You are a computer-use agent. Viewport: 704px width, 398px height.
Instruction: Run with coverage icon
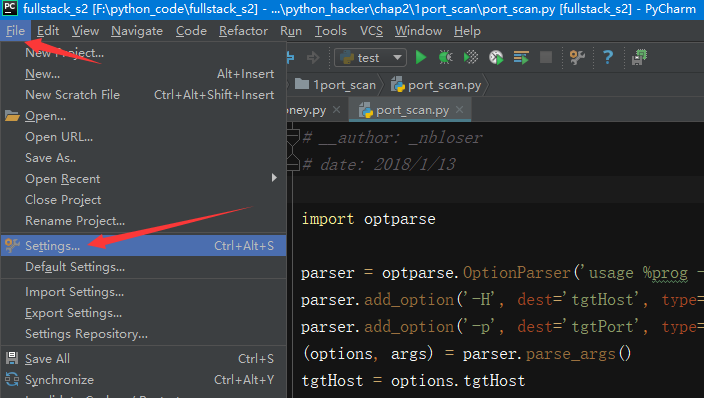pos(471,57)
